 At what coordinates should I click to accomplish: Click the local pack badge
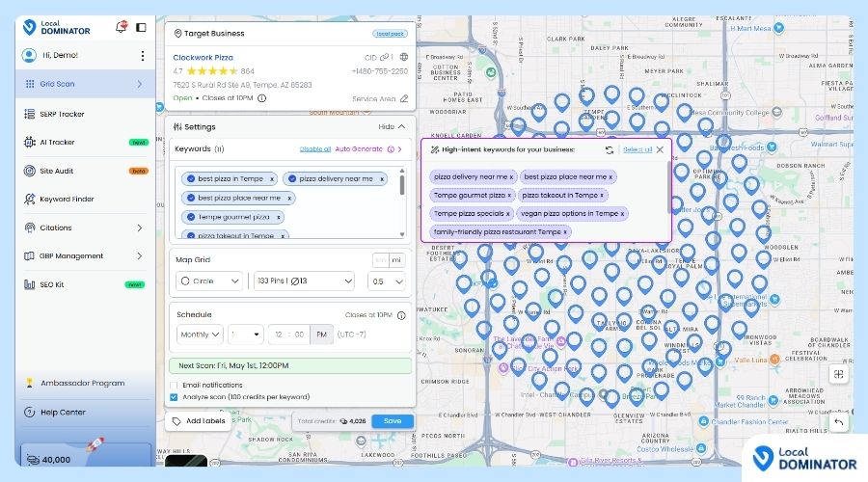(390, 34)
